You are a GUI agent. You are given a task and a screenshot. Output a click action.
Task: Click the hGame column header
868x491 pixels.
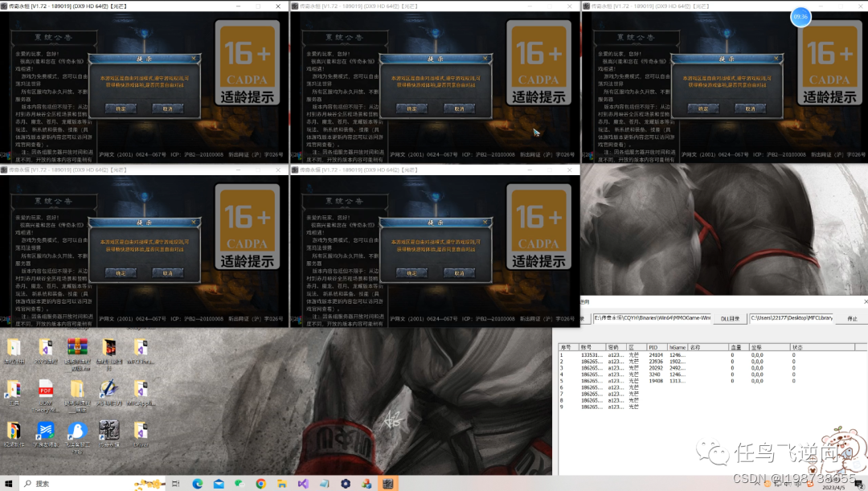(678, 347)
